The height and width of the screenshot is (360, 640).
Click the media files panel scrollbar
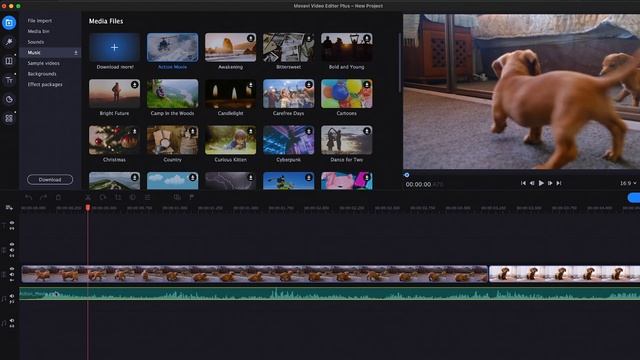click(399, 62)
